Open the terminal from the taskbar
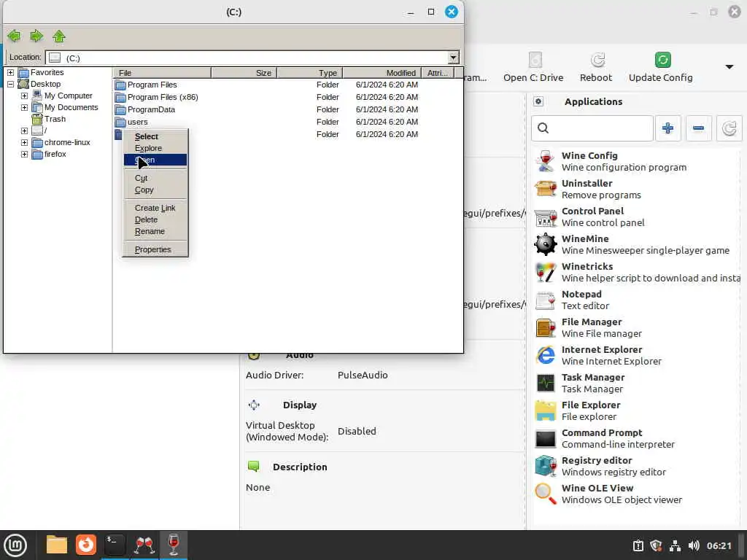This screenshot has width=747, height=560. click(x=115, y=545)
